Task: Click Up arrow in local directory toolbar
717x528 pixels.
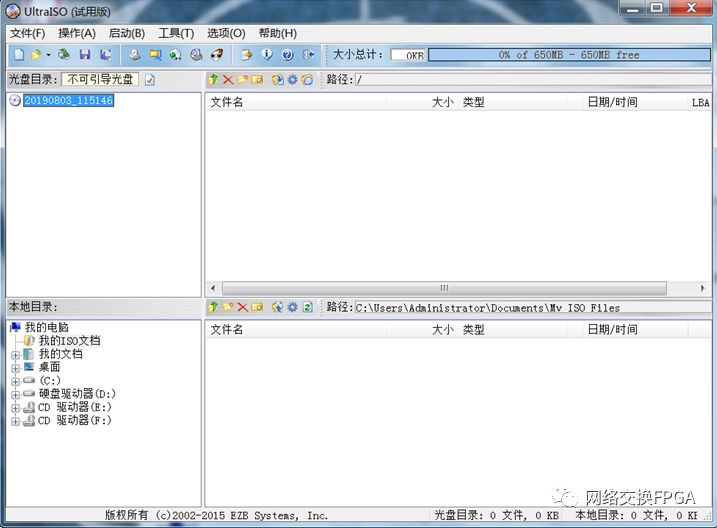Action: click(213, 307)
